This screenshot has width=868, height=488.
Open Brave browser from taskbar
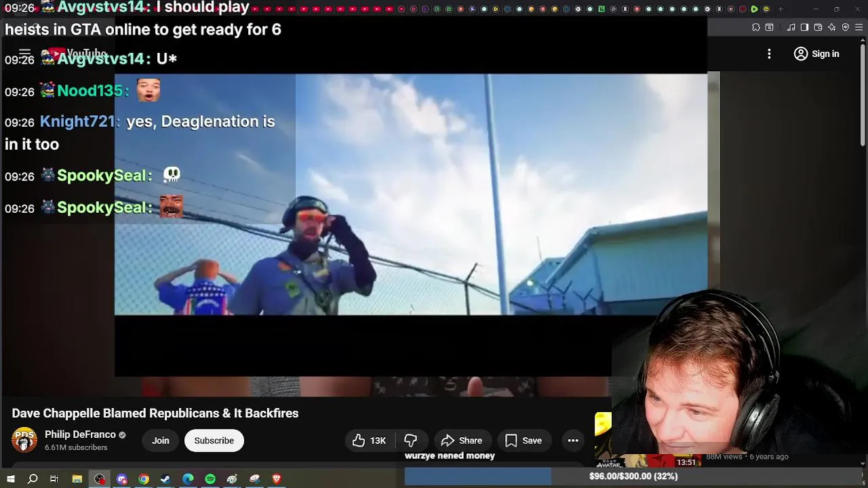coord(277,479)
